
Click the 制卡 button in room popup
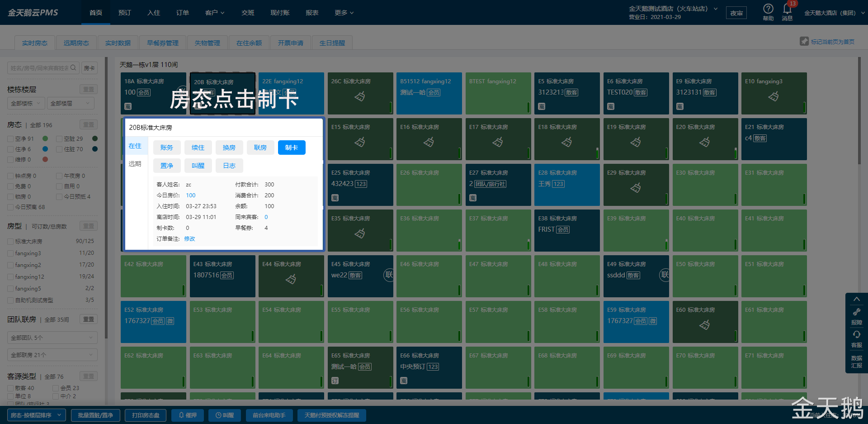coord(292,148)
